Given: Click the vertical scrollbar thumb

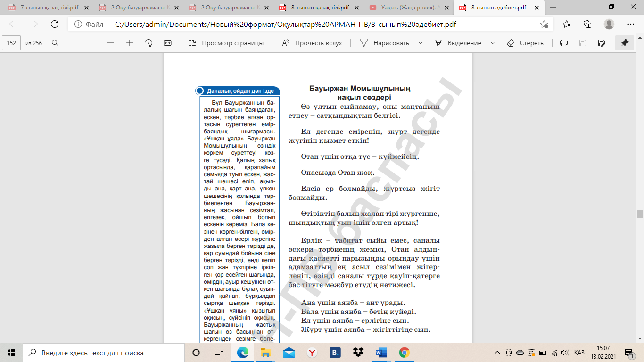Looking at the screenshot, I should [x=640, y=214].
